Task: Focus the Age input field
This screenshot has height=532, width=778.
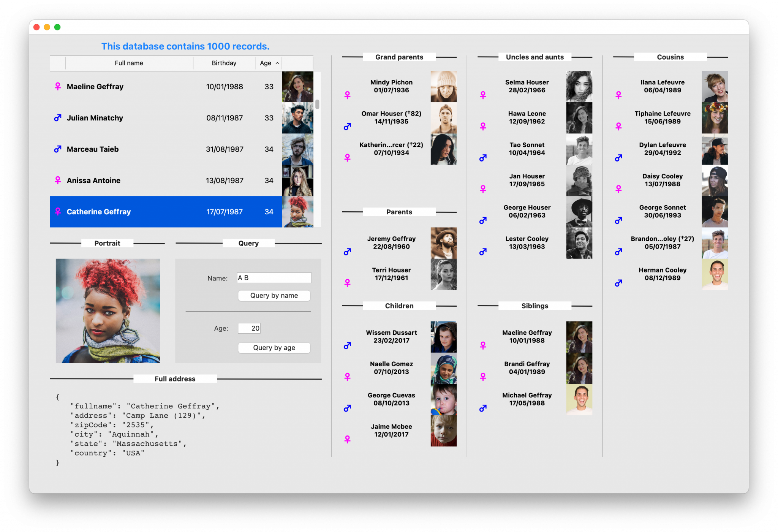Action: pyautogui.click(x=249, y=328)
